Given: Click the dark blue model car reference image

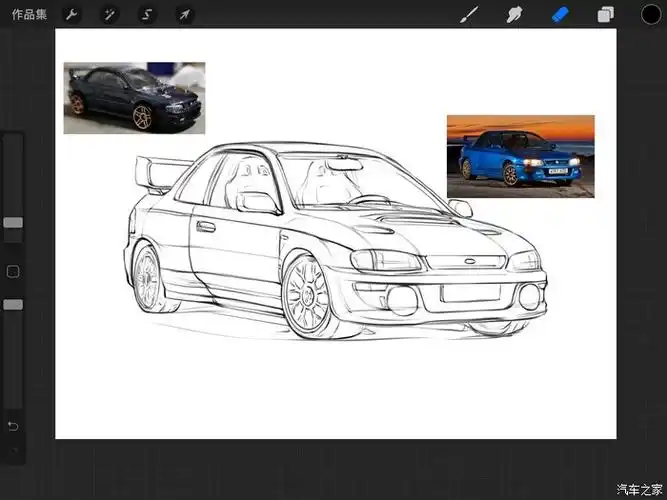Looking at the screenshot, I should (134, 98).
